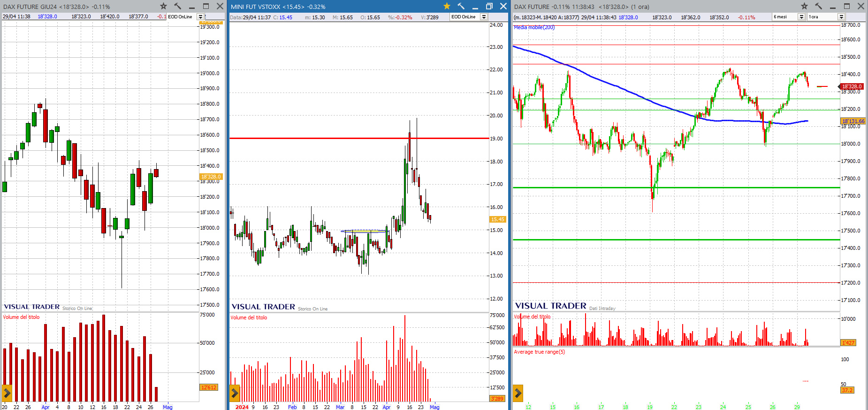The width and height of the screenshot is (868, 410).
Task: Click the orange 18'328.0 price tag on daily DAX chart
Action: pos(211,177)
